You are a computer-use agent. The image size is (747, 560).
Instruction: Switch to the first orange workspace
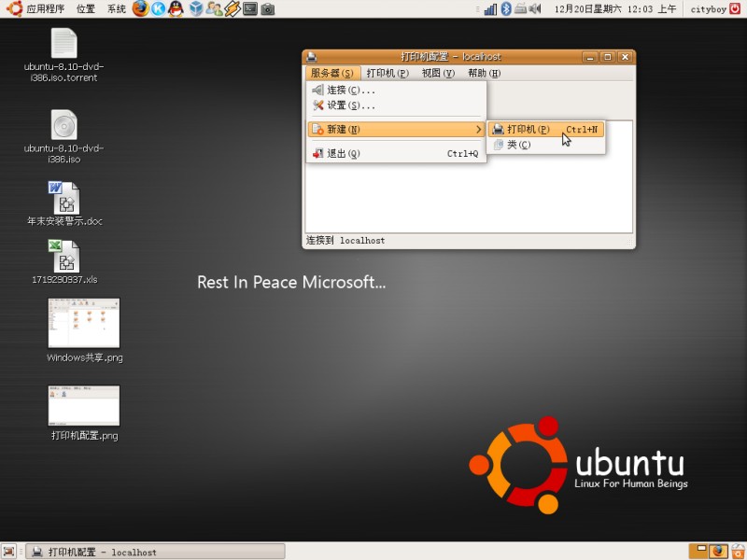[x=698, y=552]
